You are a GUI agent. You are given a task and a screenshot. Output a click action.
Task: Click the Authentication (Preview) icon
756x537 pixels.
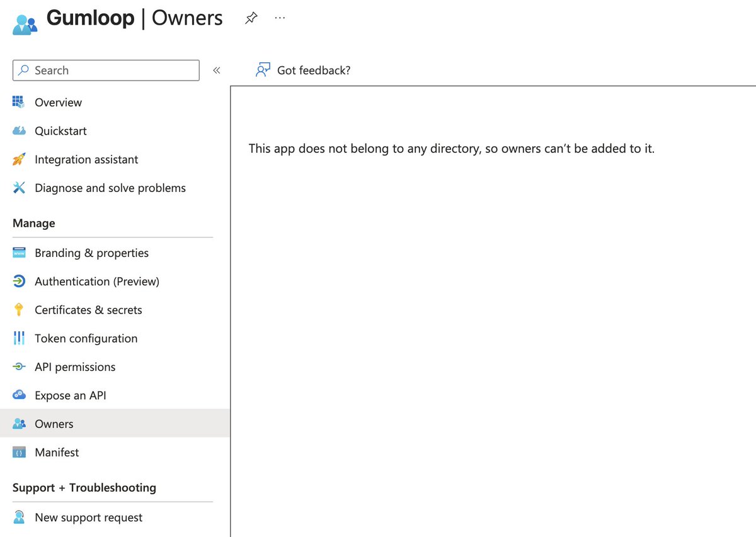[19, 281]
